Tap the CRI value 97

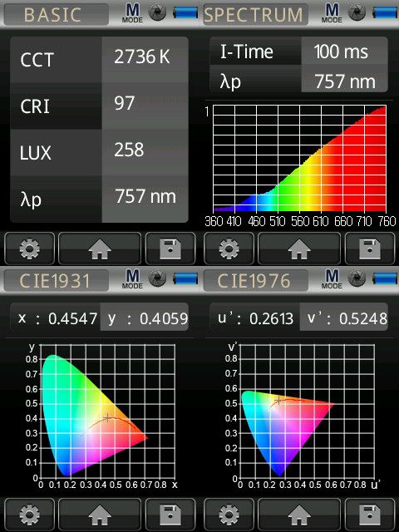tap(145, 106)
